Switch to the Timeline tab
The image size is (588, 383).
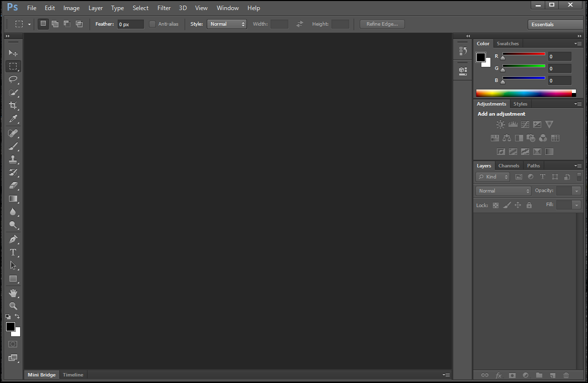click(73, 375)
